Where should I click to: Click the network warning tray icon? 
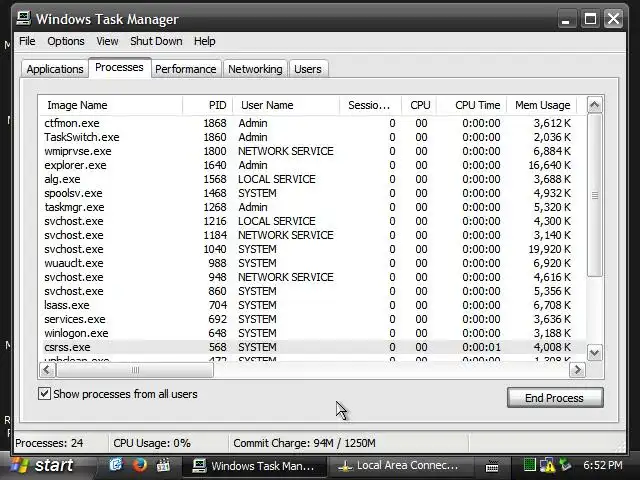click(x=547, y=465)
